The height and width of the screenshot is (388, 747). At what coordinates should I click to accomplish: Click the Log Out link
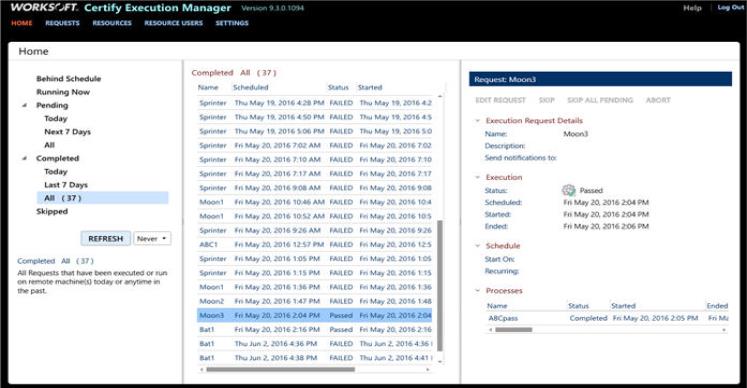pos(730,8)
